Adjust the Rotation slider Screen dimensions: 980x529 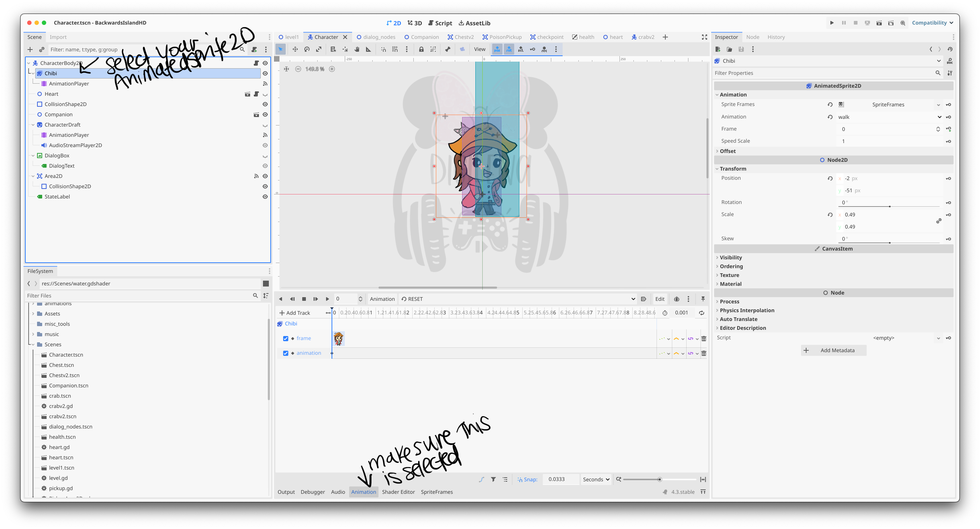click(x=889, y=207)
